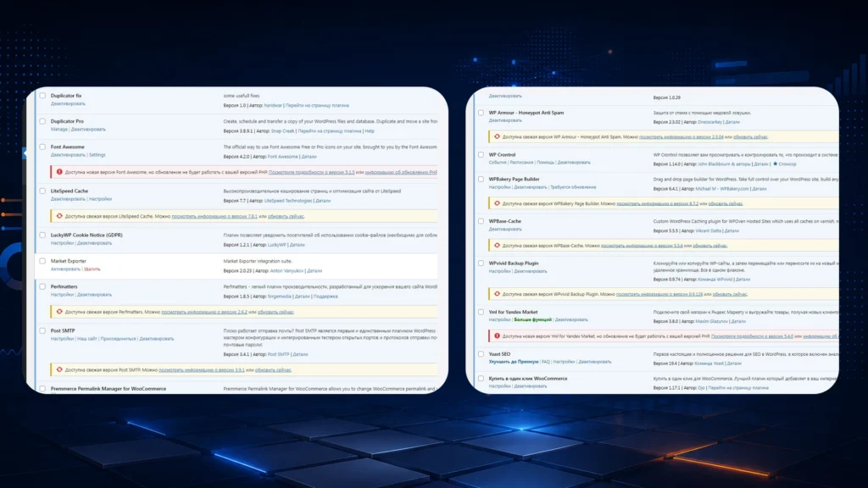This screenshot has width=868, height=488.
Task: Tick the WP Armour - Honeypot Anti Spam checkbox
Action: [x=481, y=113]
